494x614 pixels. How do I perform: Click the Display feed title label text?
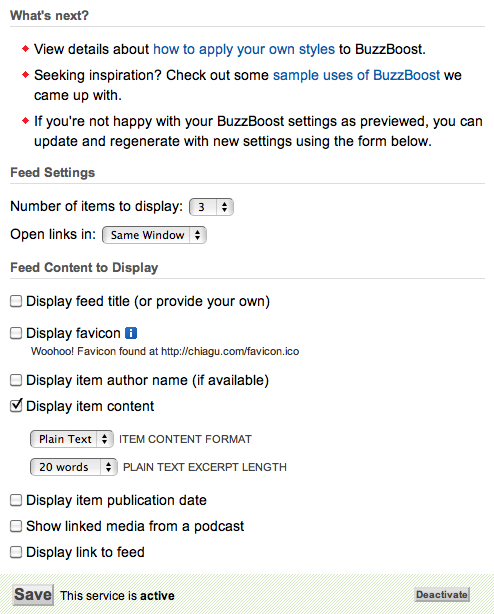click(148, 301)
